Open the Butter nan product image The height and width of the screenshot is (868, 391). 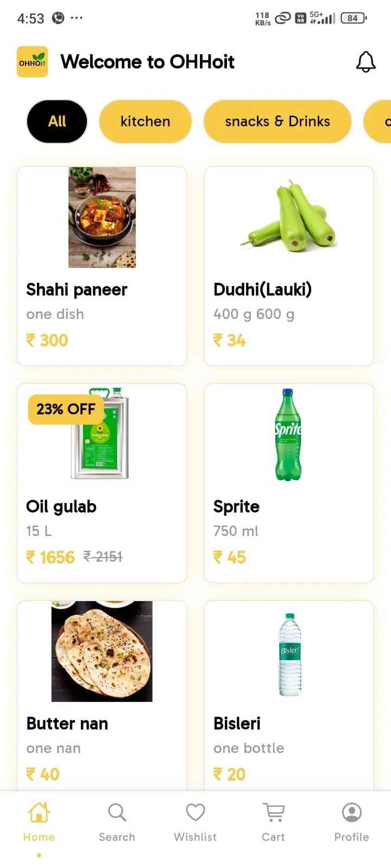(x=102, y=651)
